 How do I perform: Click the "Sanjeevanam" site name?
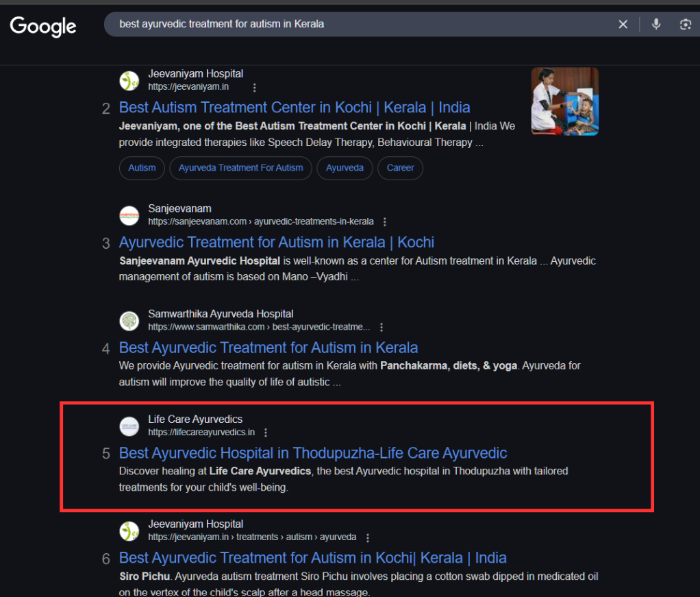180,208
